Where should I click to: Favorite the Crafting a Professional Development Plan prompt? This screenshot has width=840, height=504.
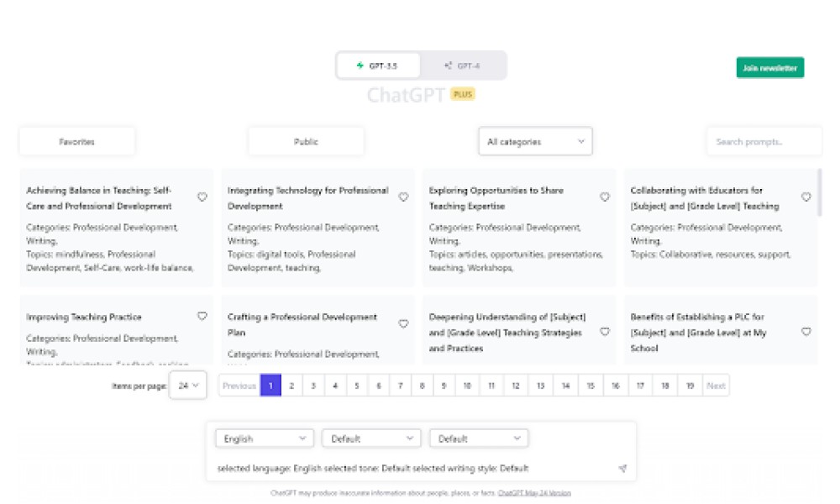click(403, 323)
